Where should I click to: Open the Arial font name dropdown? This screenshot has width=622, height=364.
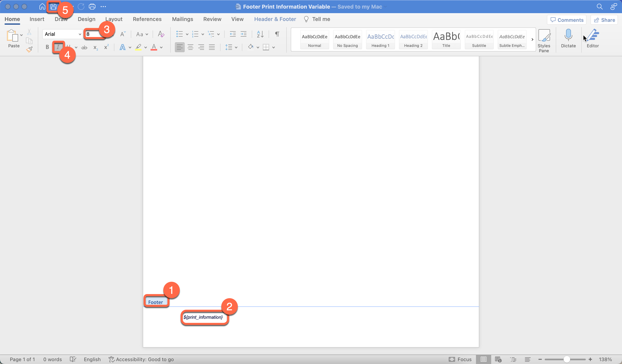tap(80, 34)
